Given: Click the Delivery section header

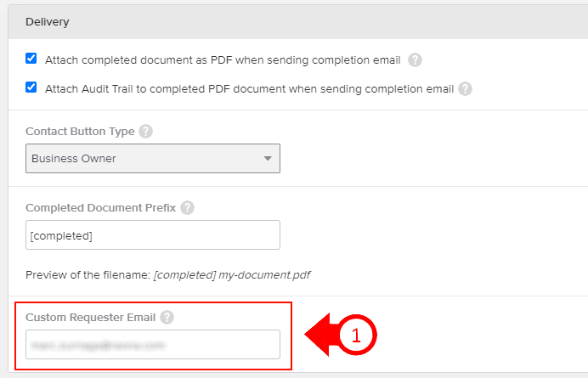Looking at the screenshot, I should pos(48,21).
